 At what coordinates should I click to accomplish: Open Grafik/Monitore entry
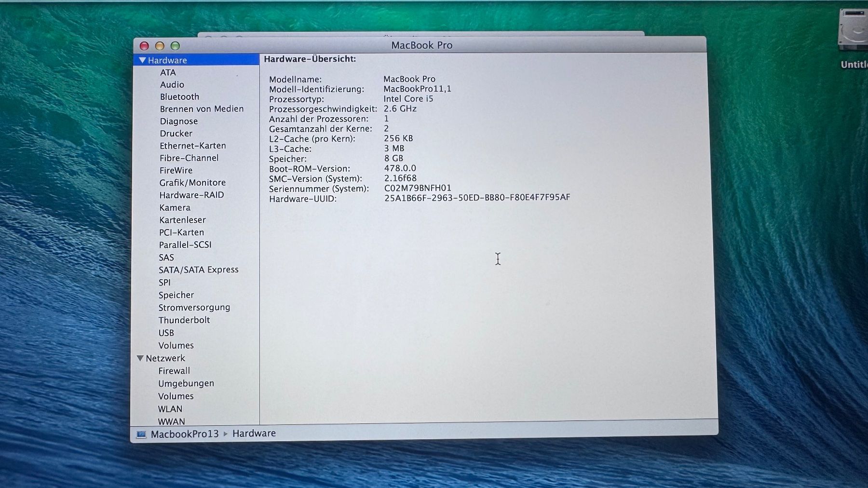pyautogui.click(x=192, y=183)
